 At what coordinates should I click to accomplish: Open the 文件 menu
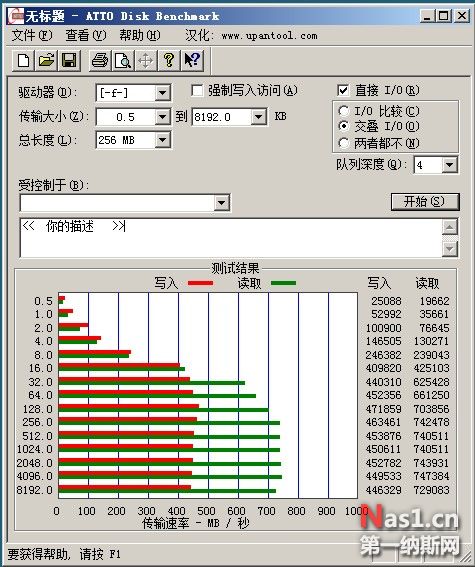point(32,35)
